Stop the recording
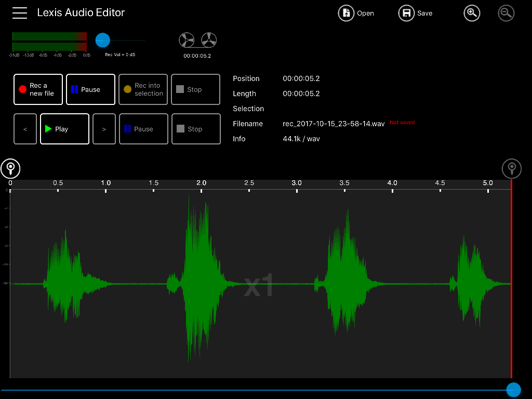Screen dimensions: 532x399 [196, 89]
